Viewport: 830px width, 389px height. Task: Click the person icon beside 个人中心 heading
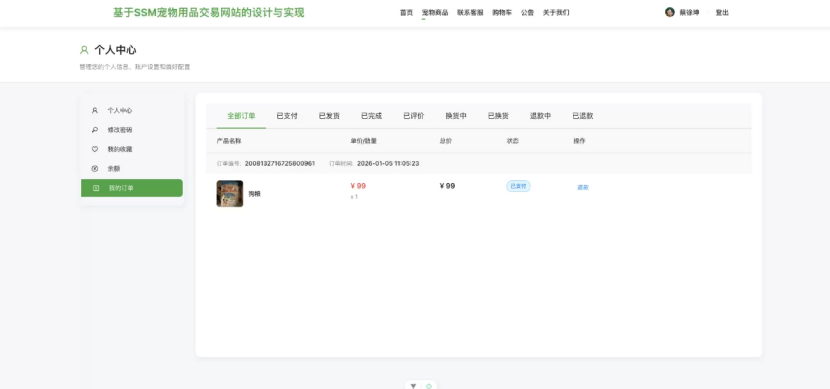tap(84, 50)
